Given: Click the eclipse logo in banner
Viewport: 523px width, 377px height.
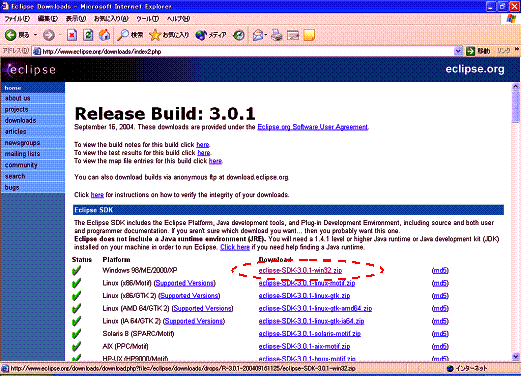Looking at the screenshot, I should (x=31, y=69).
